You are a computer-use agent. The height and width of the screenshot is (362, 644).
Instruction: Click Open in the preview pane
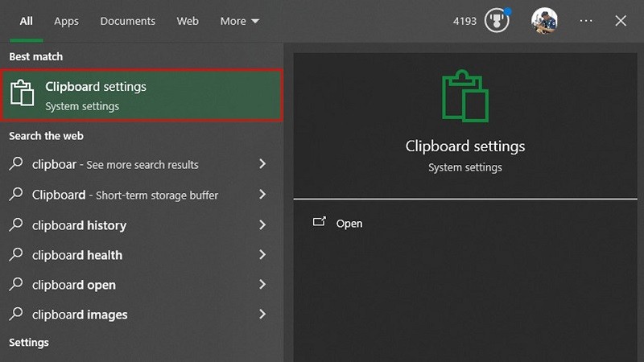coord(349,223)
